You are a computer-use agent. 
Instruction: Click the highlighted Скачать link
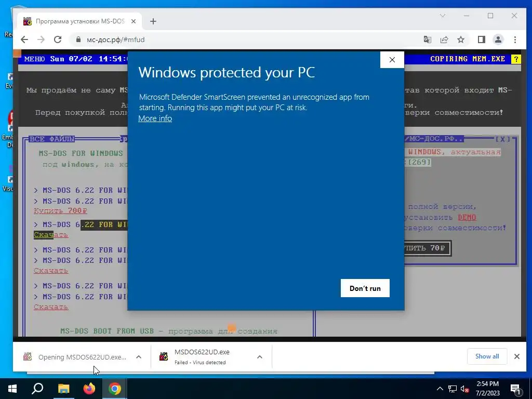click(51, 235)
